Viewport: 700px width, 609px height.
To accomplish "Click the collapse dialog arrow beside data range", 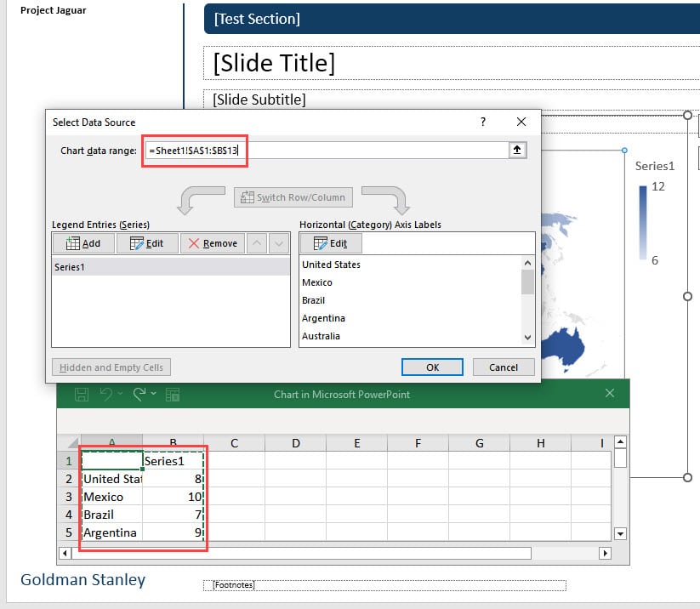I will pyautogui.click(x=519, y=150).
